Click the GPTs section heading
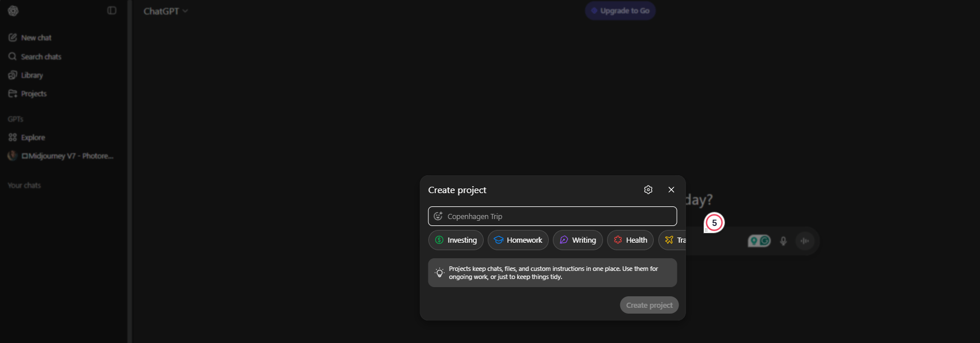This screenshot has width=980, height=343. point(16,119)
